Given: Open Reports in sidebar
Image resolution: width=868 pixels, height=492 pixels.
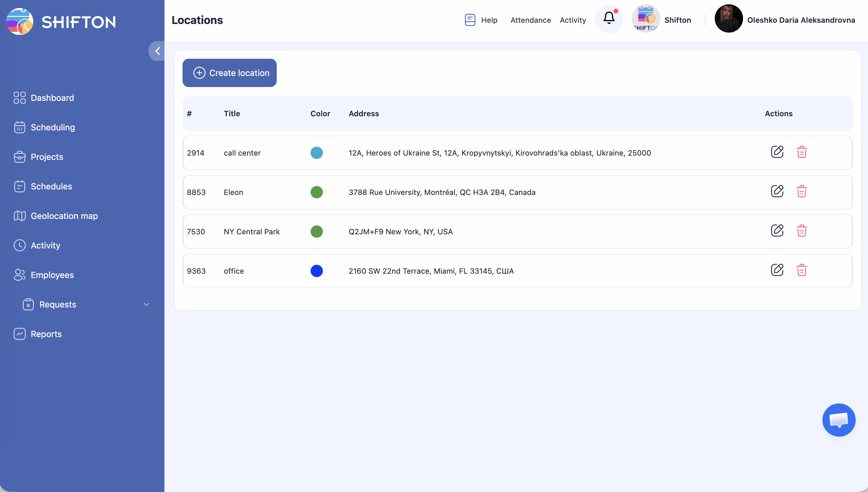Looking at the screenshot, I should 46,334.
